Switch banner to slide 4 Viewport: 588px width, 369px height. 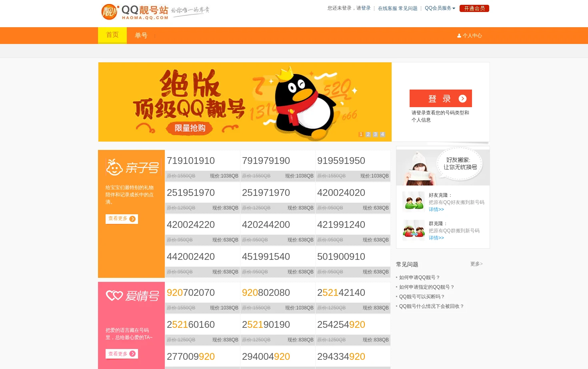[382, 134]
